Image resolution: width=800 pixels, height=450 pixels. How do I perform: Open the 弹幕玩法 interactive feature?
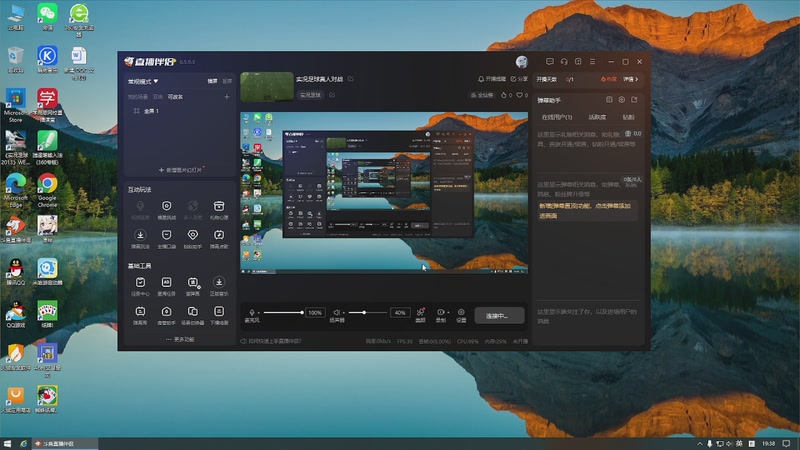coord(140,239)
